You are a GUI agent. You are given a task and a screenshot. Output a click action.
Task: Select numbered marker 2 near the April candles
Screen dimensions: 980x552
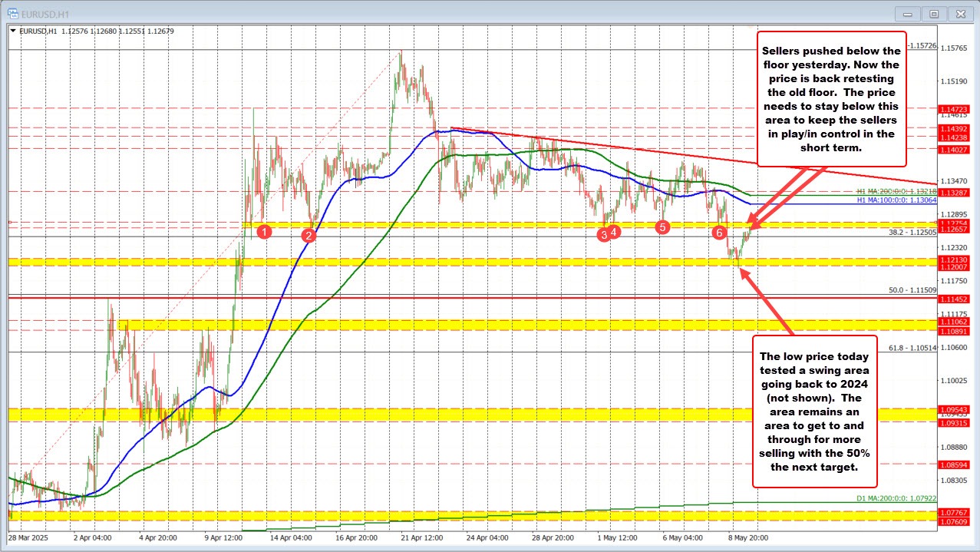[309, 236]
